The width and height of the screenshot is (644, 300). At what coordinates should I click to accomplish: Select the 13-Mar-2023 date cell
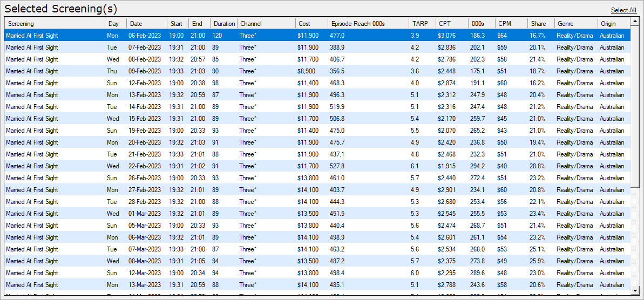[145, 285]
